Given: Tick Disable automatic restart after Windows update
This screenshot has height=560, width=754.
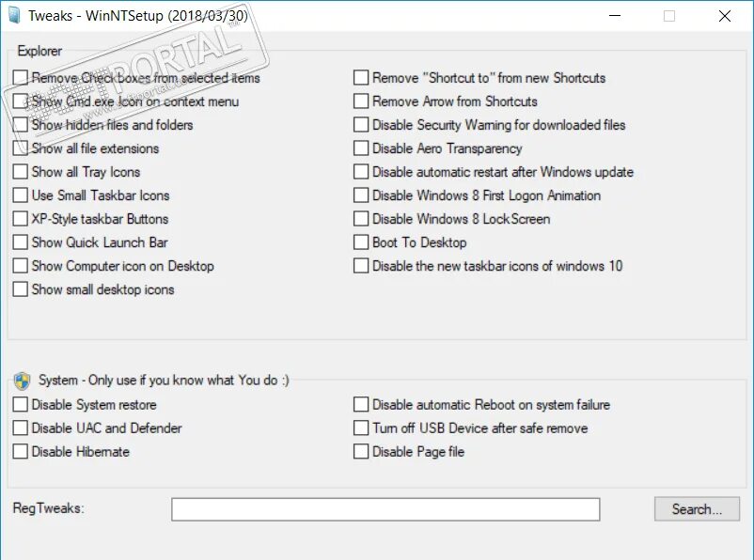Looking at the screenshot, I should pyautogui.click(x=361, y=172).
